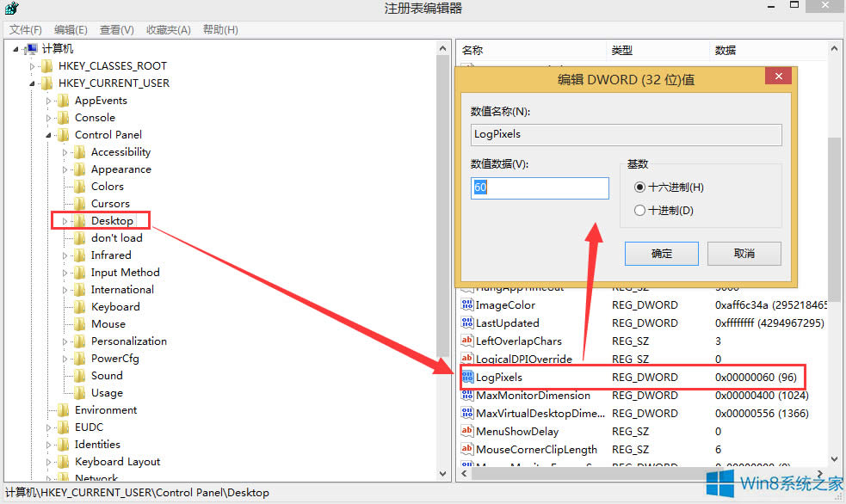Open the 查看(V) menu
Screen dimensions: 846x504
pyautogui.click(x=117, y=29)
